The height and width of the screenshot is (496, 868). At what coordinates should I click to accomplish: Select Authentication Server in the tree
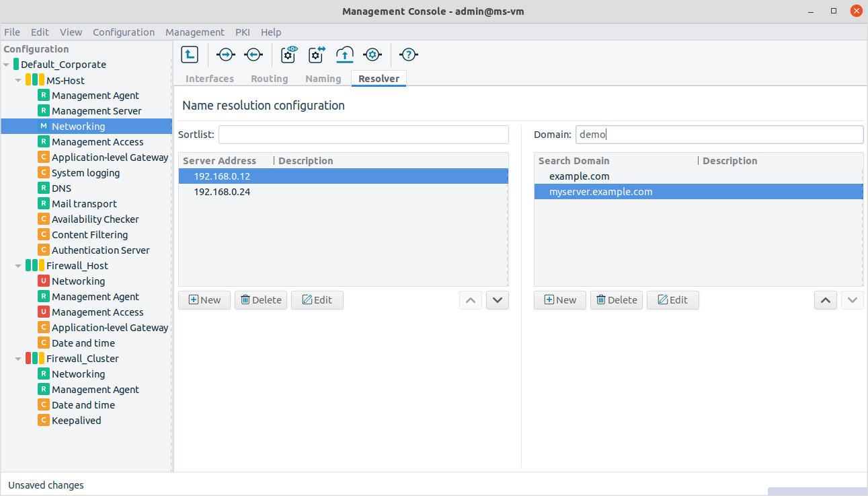[x=101, y=250]
